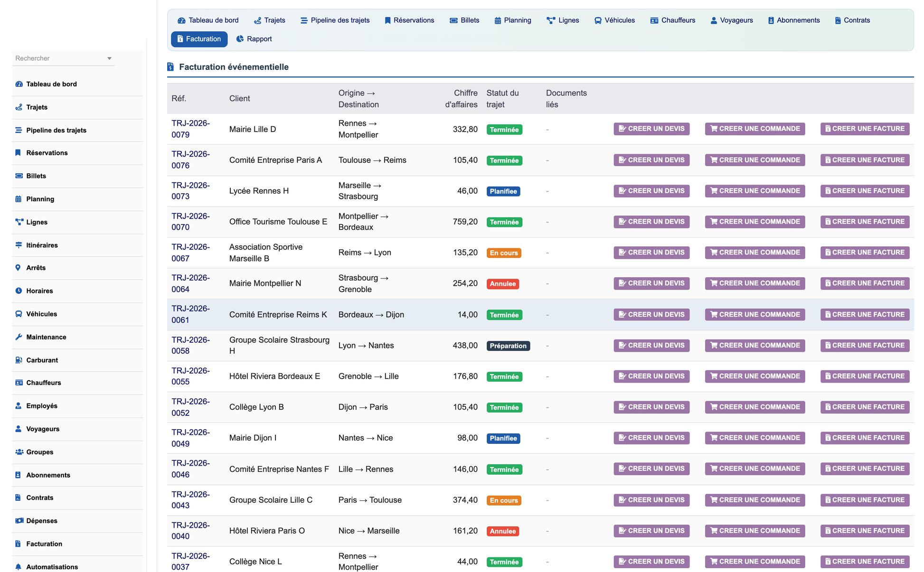This screenshot has width=924, height=572.
Task: Click the Pipeline des trajets sidebar icon
Action: pos(19,130)
